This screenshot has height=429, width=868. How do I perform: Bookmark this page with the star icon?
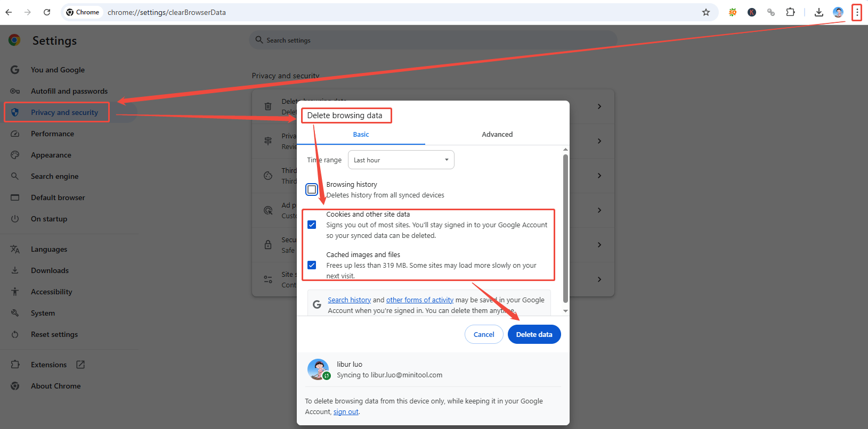coord(706,12)
